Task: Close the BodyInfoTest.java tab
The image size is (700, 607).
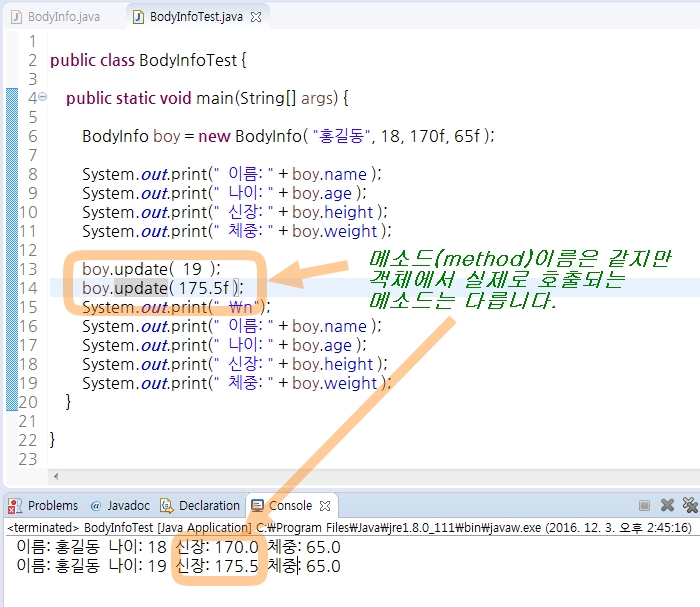Action: [256, 17]
